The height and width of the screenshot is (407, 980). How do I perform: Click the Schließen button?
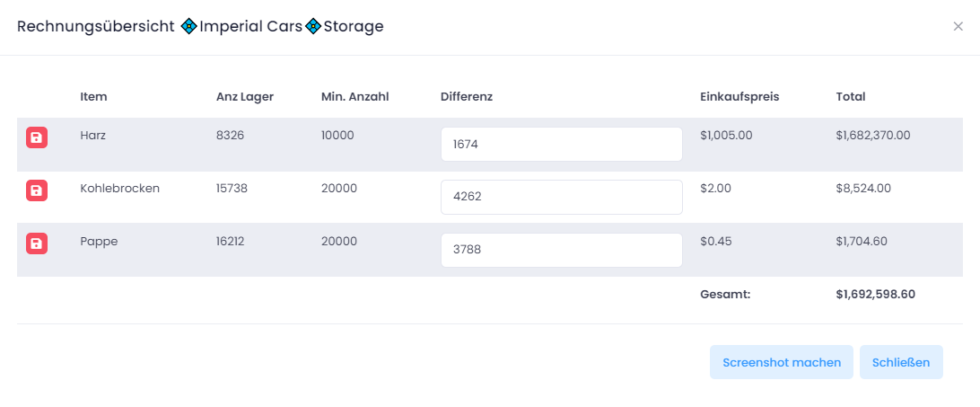(901, 362)
